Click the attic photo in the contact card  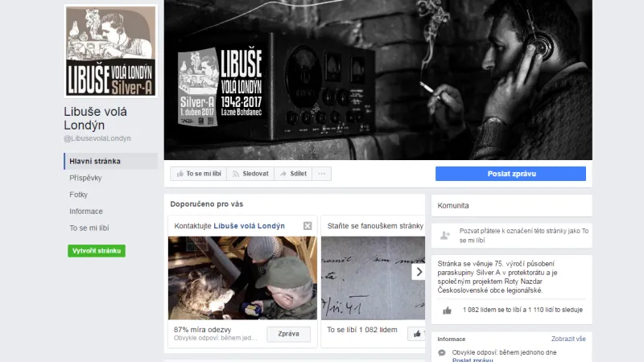[x=242, y=278]
